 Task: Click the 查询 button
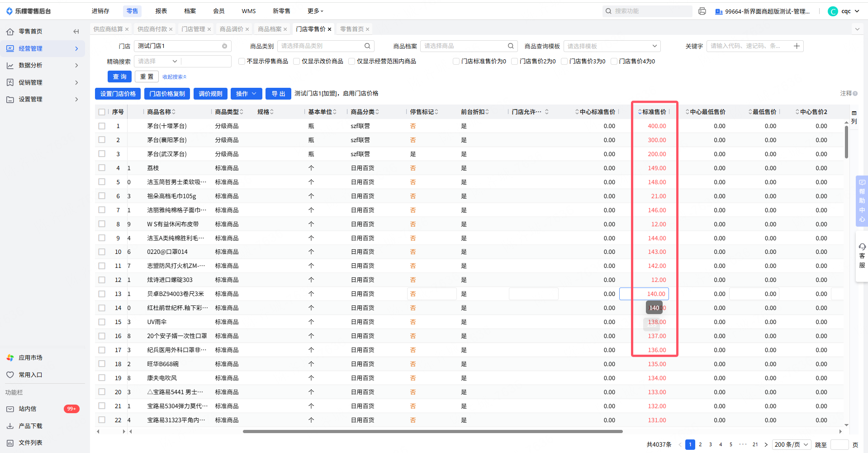(119, 77)
